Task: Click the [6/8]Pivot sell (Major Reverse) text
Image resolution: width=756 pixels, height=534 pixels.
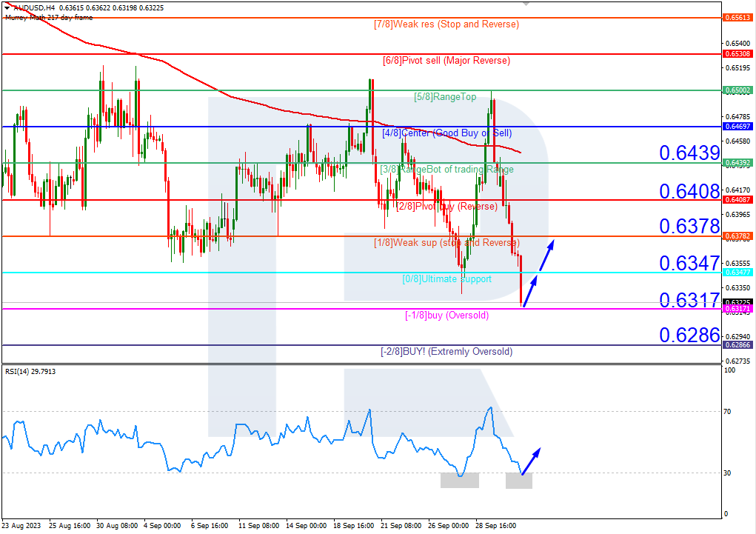Action: click(446, 60)
